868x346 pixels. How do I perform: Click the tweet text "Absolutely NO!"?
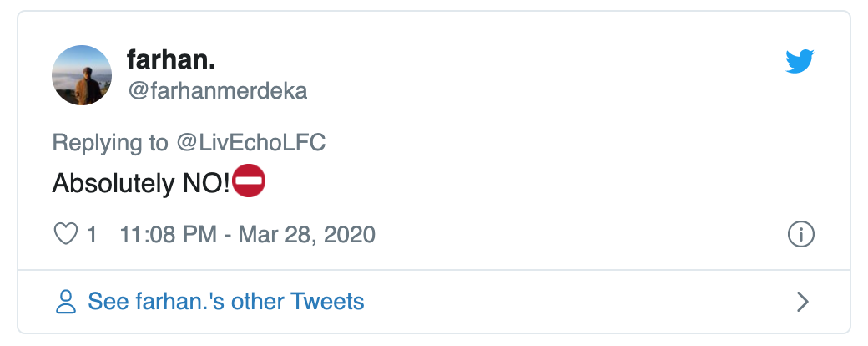(x=140, y=184)
